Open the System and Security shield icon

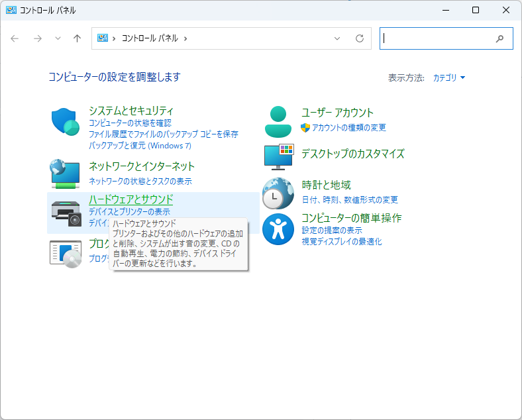tap(66, 121)
